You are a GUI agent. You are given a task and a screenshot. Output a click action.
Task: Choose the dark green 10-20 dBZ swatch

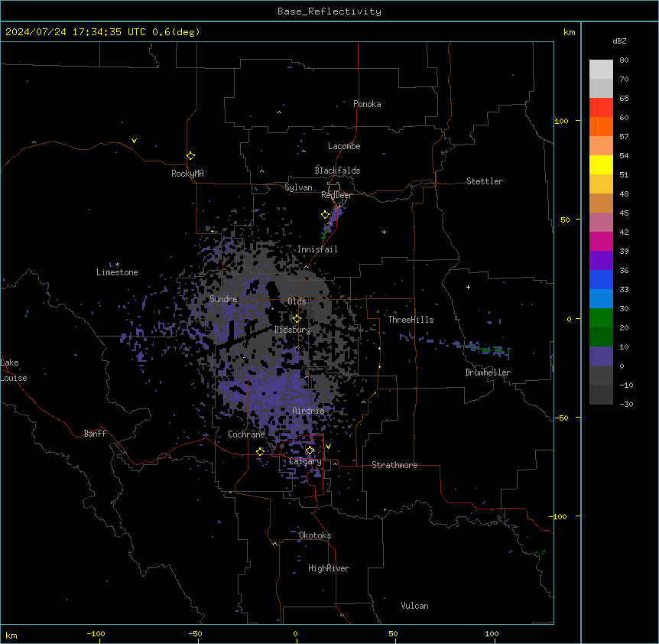(601, 337)
